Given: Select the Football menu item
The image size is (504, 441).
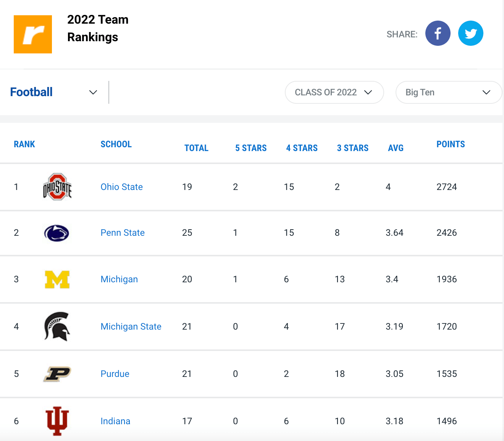Looking at the screenshot, I should (31, 92).
